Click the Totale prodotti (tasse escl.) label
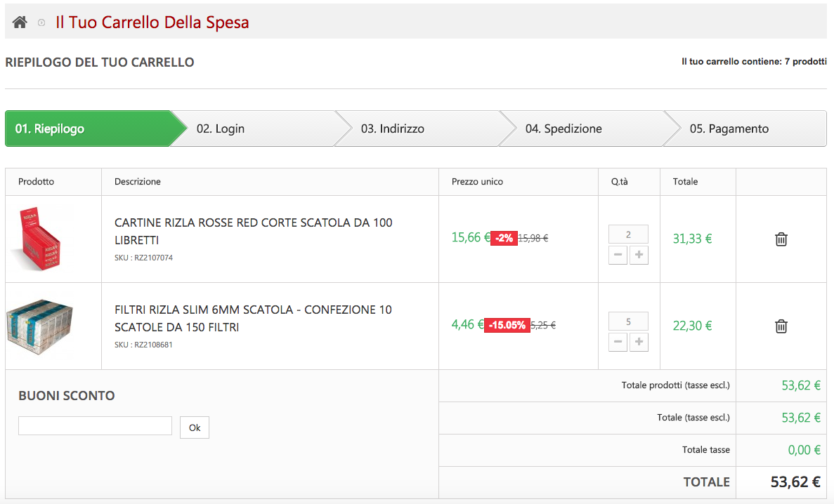Viewport: 834px width, 504px height. coord(675,385)
